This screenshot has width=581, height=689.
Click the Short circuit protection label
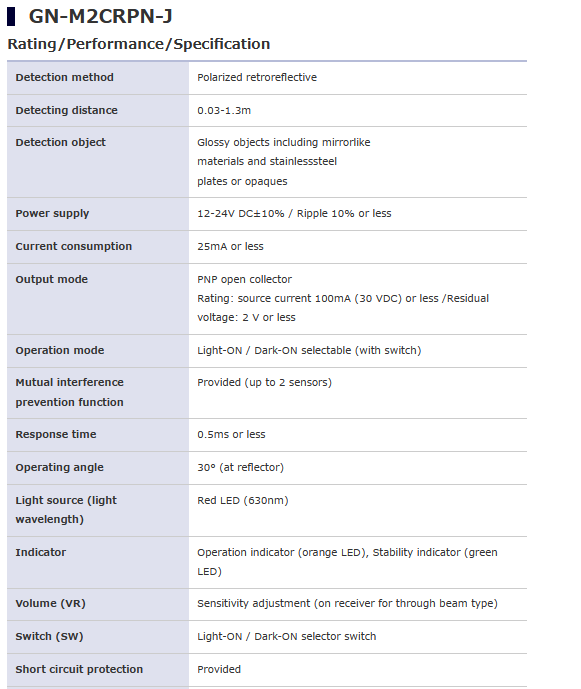pyautogui.click(x=79, y=669)
